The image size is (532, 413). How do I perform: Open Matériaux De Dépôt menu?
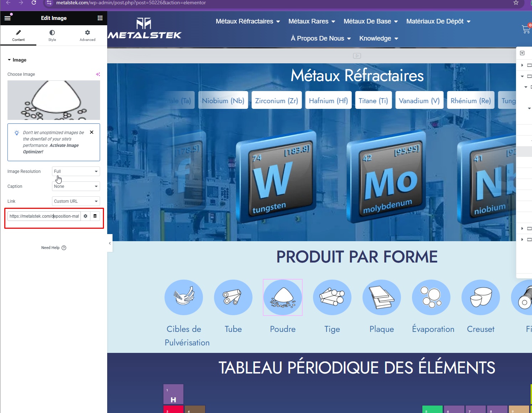pyautogui.click(x=438, y=21)
